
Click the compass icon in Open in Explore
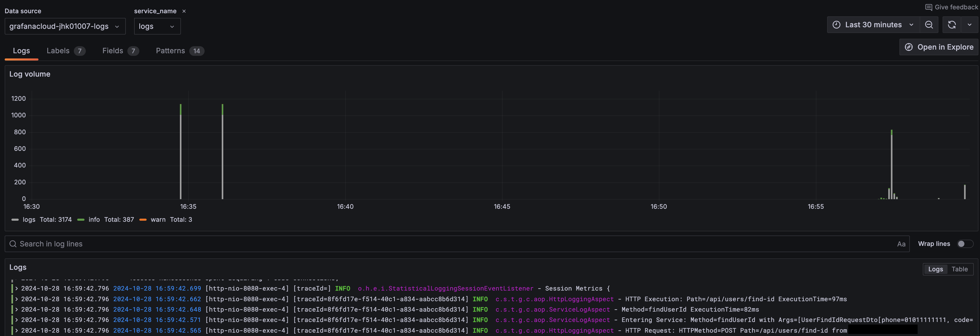tap(909, 47)
